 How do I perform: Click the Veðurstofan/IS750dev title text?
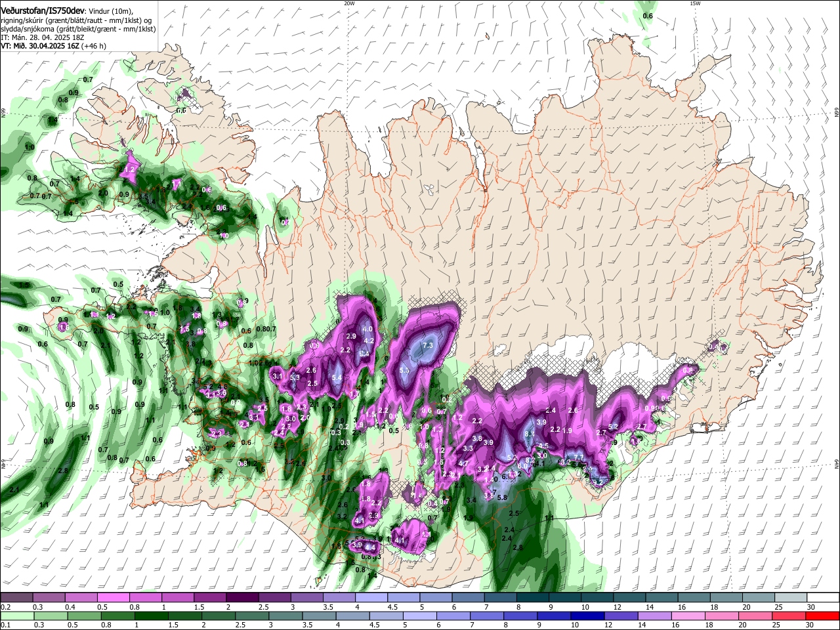click(42, 11)
